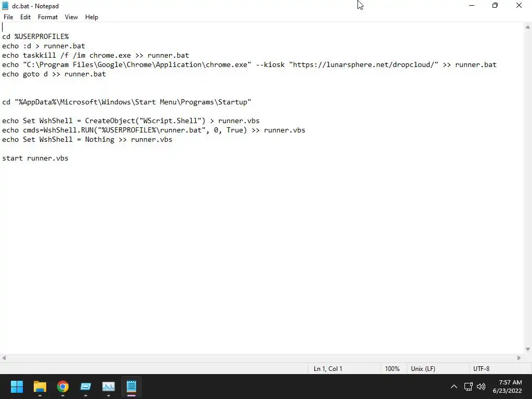
Task: Open the volume speaker tray icon
Action: click(481, 387)
